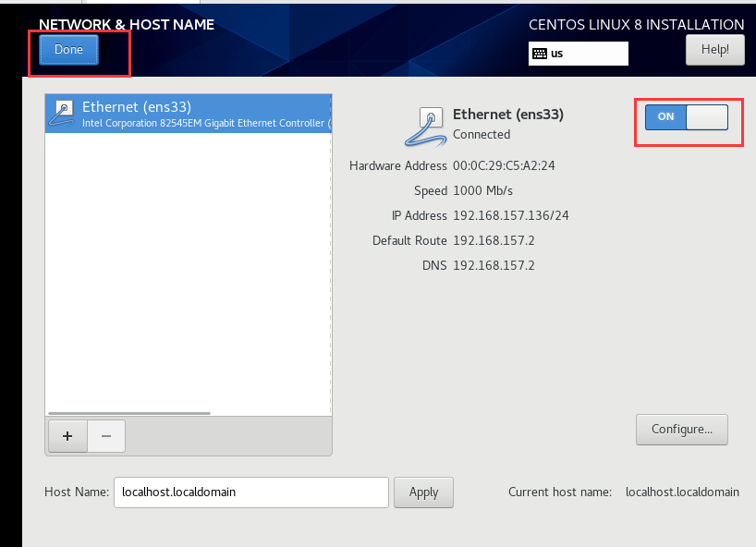The image size is (756, 547).
Task: Apply the host name
Action: (423, 492)
